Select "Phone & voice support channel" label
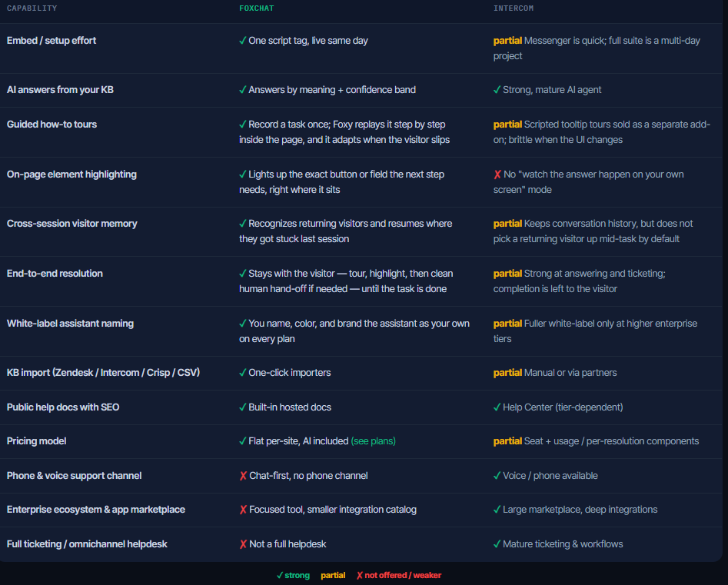 75,475
